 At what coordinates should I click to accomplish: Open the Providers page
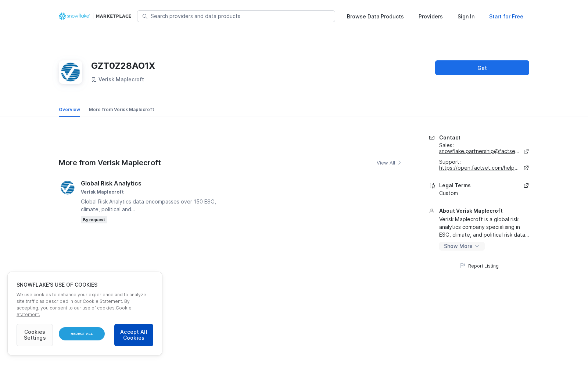[x=431, y=17]
